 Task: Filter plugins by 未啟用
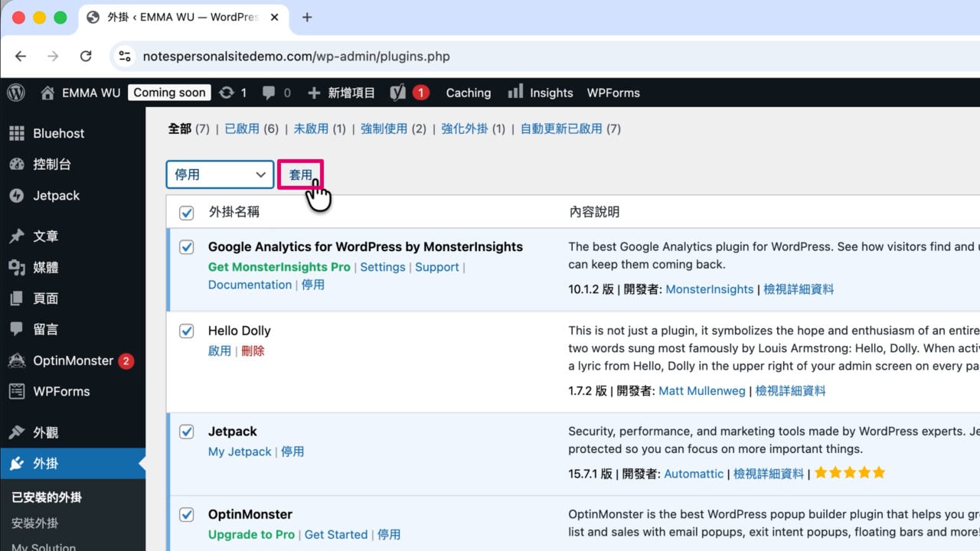click(x=311, y=129)
